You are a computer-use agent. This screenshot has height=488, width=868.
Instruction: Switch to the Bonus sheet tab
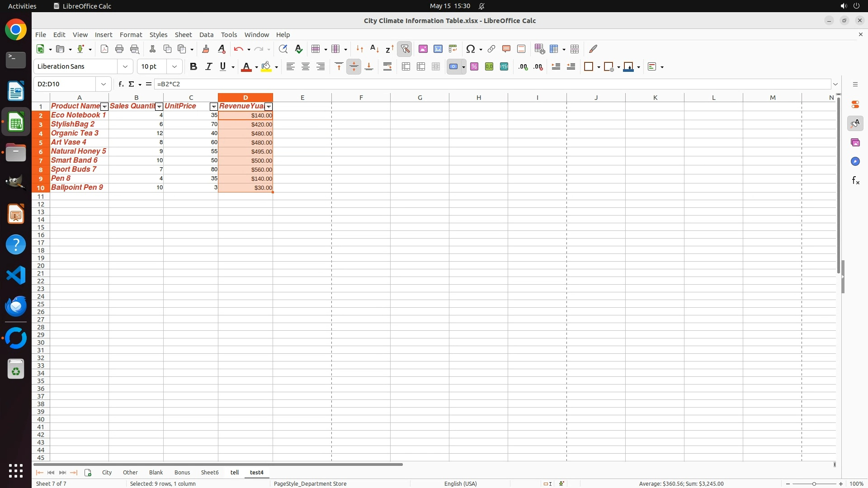click(x=182, y=472)
